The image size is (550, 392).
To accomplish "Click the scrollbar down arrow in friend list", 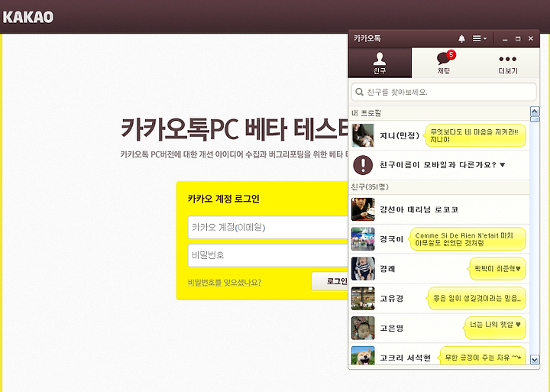I will (x=535, y=360).
